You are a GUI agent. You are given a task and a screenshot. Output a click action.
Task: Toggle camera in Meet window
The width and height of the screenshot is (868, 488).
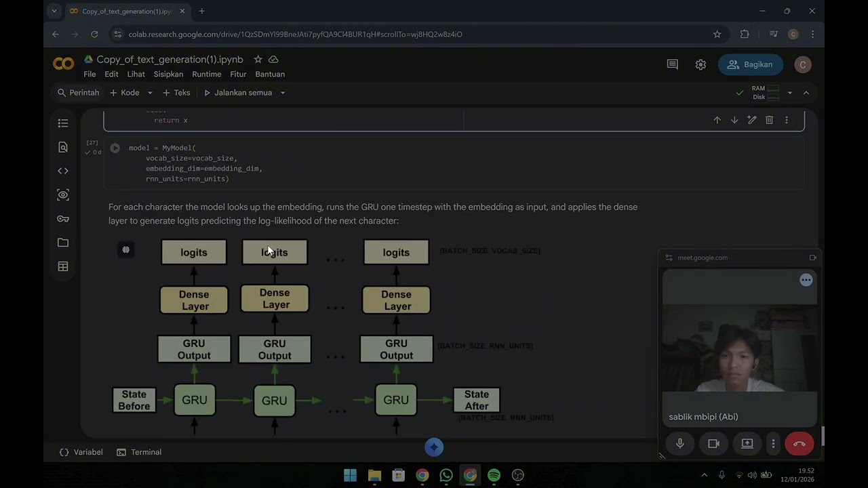tap(713, 443)
